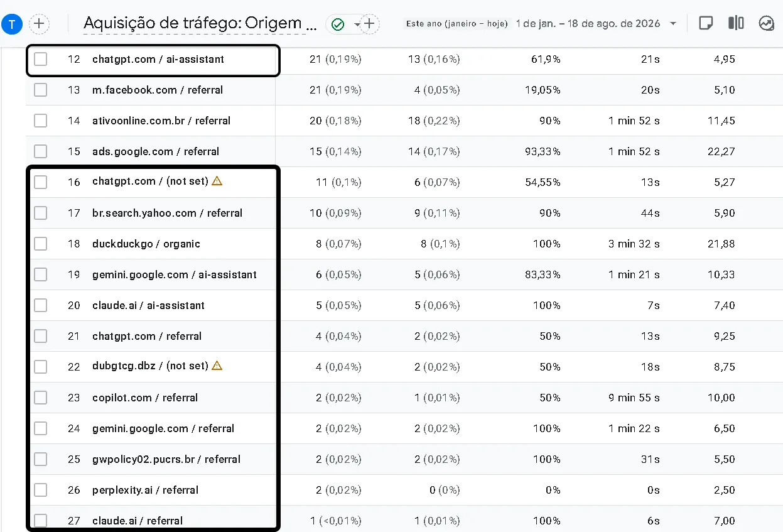Click warning icon on dubgtcg.dbz / (not set)
783x532 pixels.
pyautogui.click(x=217, y=366)
